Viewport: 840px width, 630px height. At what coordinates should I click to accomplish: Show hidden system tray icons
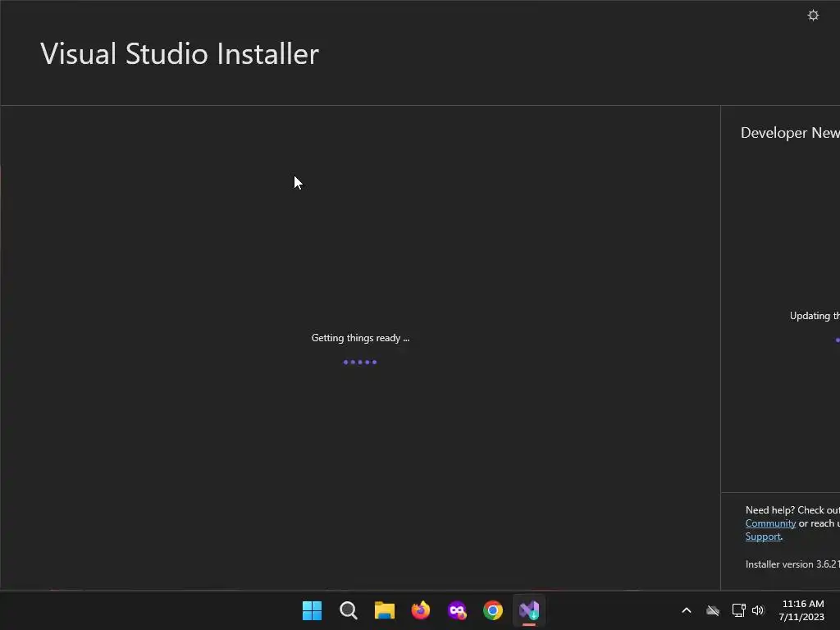point(687,610)
